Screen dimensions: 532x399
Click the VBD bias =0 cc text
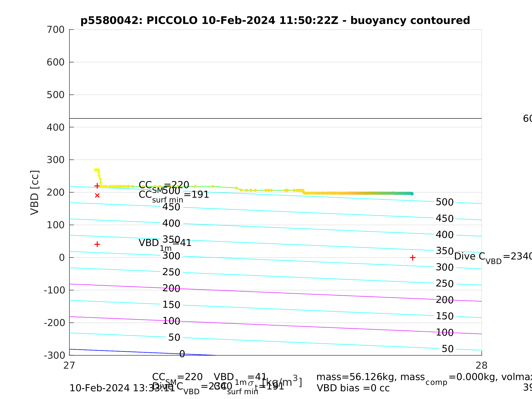click(x=353, y=388)
